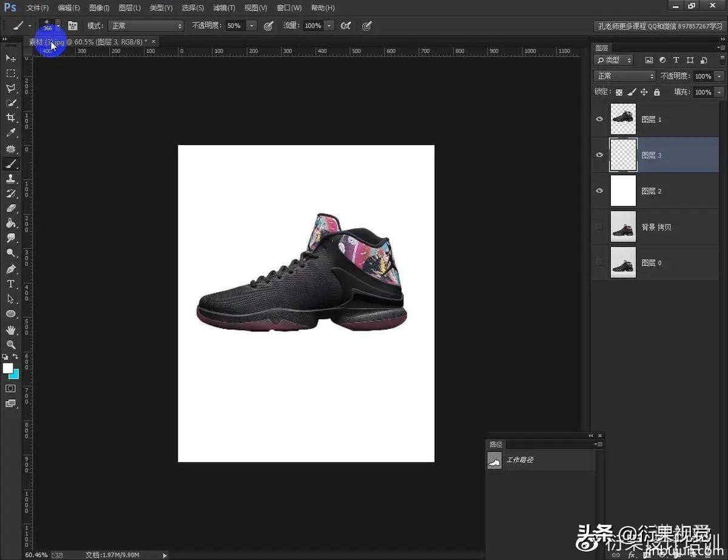The width and height of the screenshot is (728, 560).
Task: Toggle tablet pressure for size
Action: click(367, 25)
